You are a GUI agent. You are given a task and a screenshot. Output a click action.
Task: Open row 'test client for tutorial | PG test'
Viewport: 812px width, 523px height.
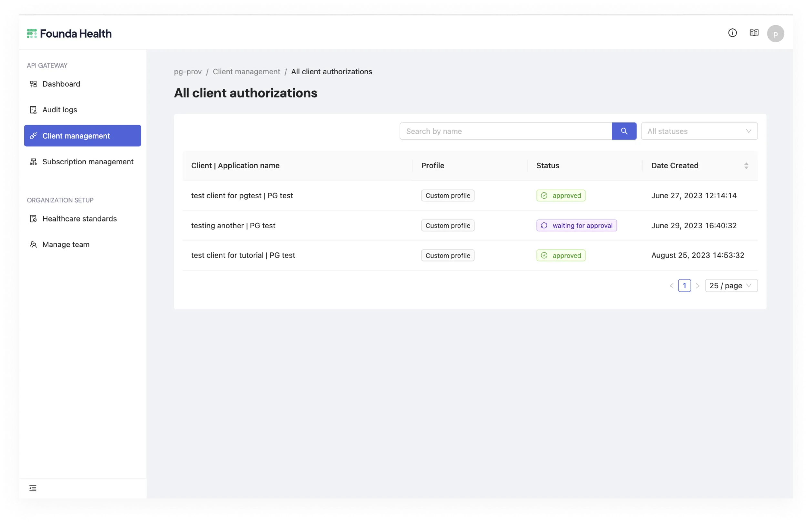pyautogui.click(x=470, y=255)
